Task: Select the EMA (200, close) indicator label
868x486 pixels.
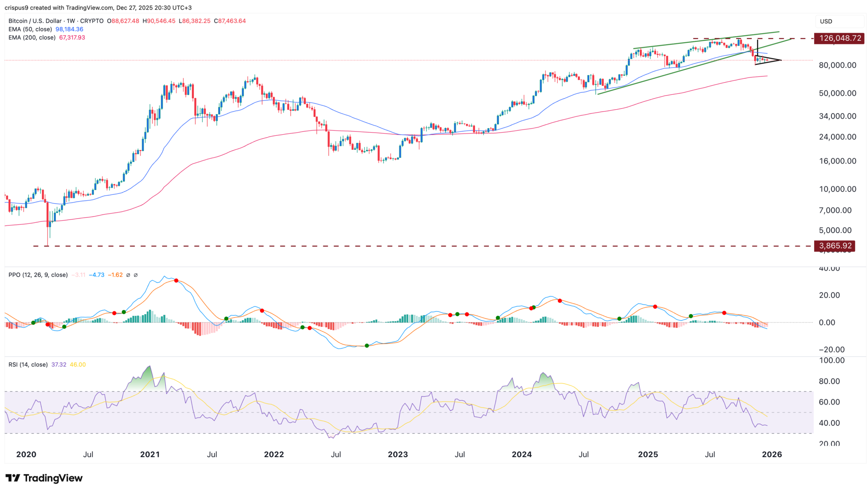Action: tap(32, 37)
